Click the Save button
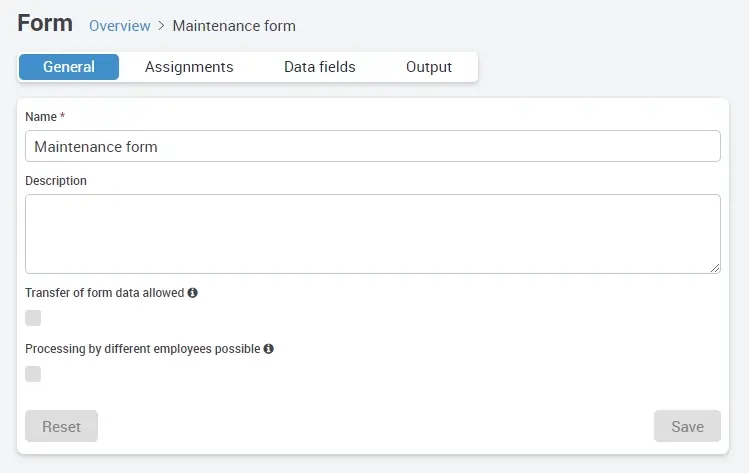The height and width of the screenshot is (473, 749). click(687, 426)
